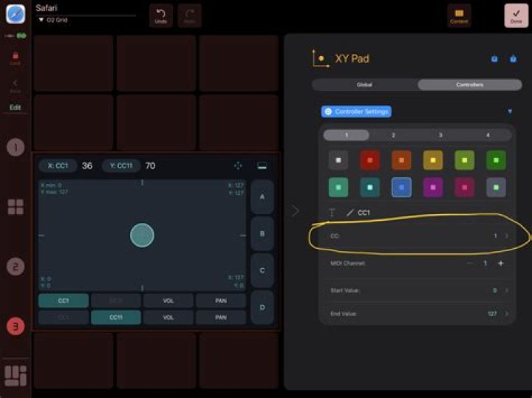Select controller segment 3
Viewport: 532px width, 398px height.
click(440, 135)
